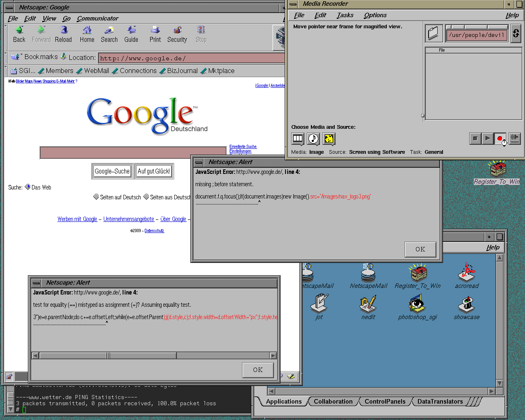Open the Communicator menu in Netscape
The width and height of the screenshot is (525, 420).
point(98,18)
